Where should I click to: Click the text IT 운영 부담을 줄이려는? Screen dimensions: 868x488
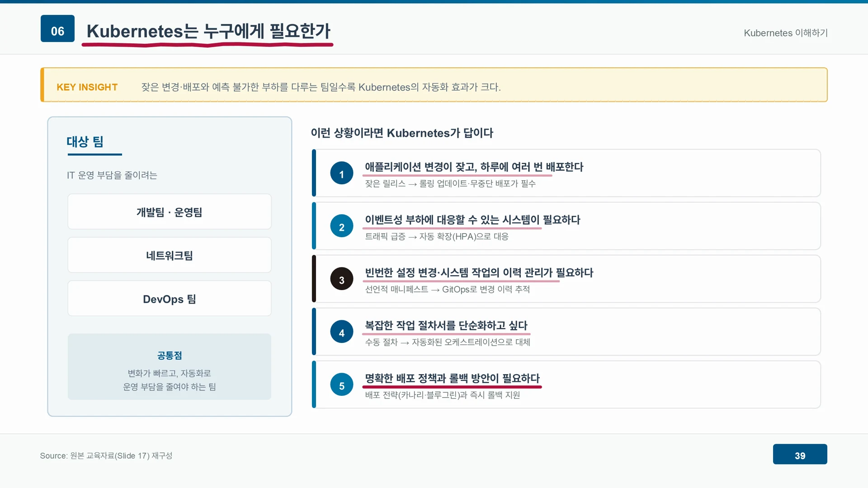[x=112, y=175]
